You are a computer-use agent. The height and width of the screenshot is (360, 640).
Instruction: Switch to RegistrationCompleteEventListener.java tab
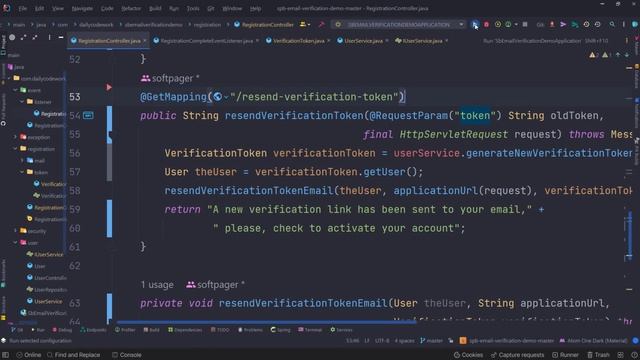click(x=207, y=41)
